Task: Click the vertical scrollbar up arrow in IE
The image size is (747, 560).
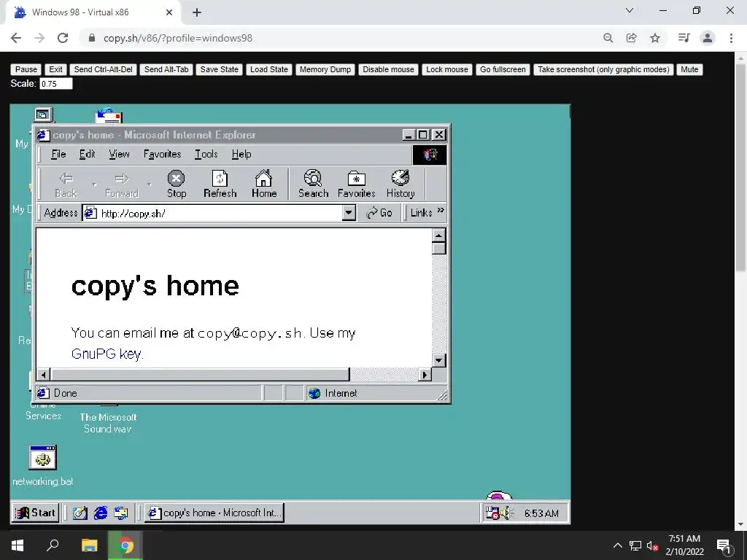Action: pos(438,236)
